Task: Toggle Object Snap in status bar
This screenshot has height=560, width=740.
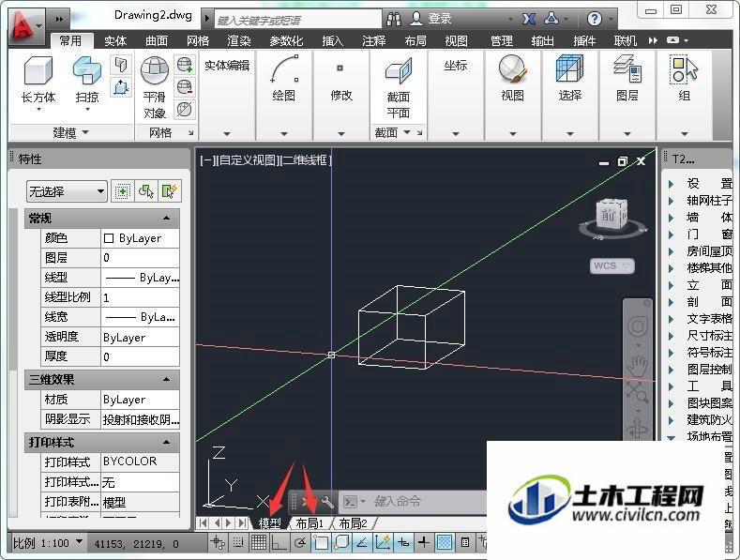Action: pyautogui.click(x=321, y=543)
